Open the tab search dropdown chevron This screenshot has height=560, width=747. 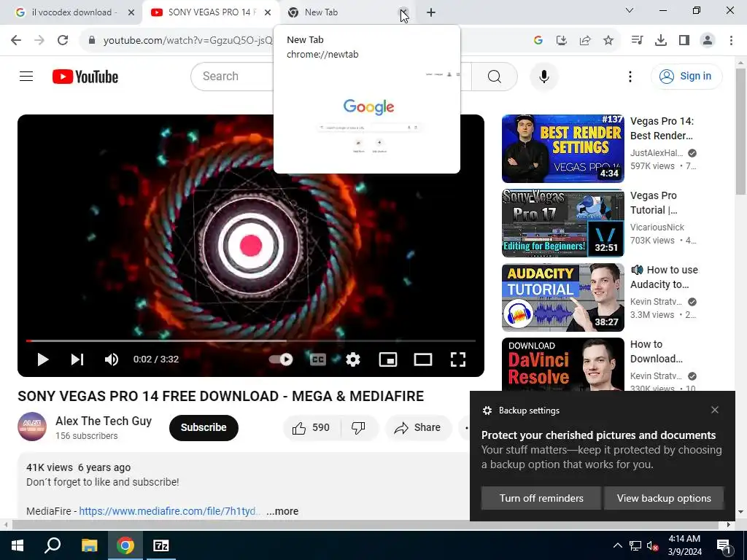point(630,10)
